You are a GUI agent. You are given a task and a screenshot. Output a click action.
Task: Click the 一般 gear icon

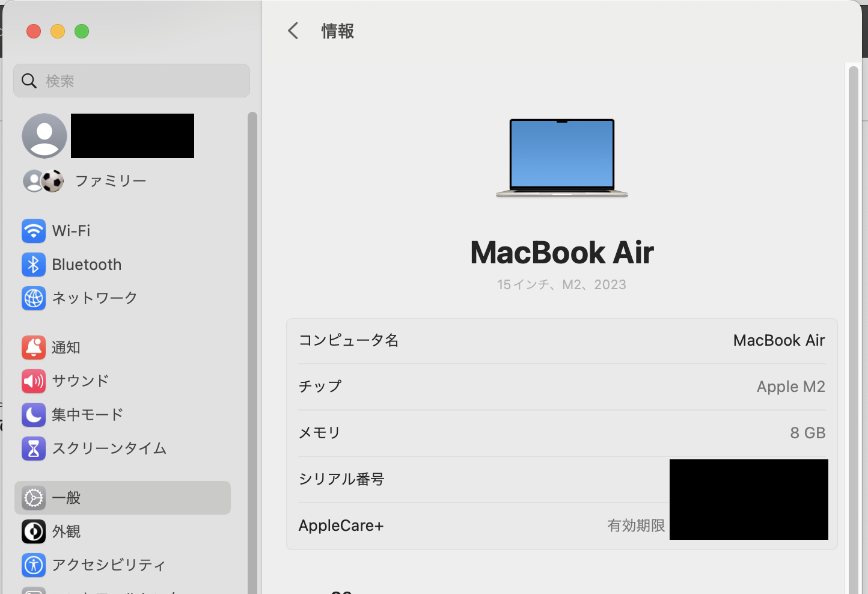[34, 498]
